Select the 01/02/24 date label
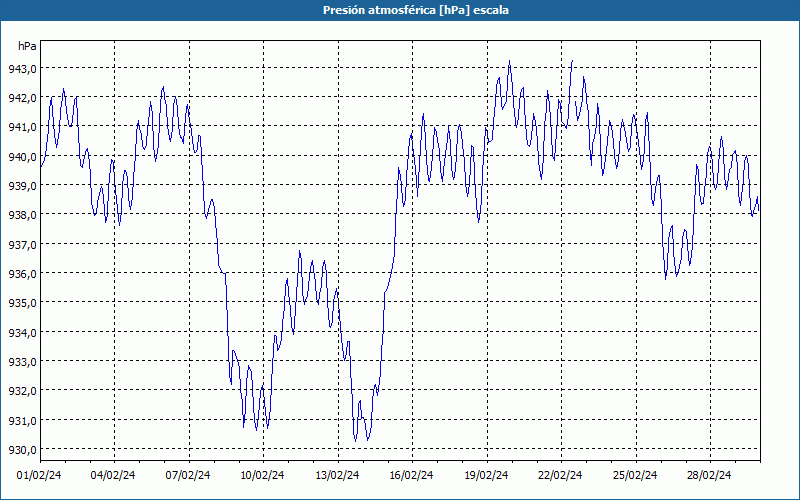The width and height of the screenshot is (800, 500). [39, 475]
